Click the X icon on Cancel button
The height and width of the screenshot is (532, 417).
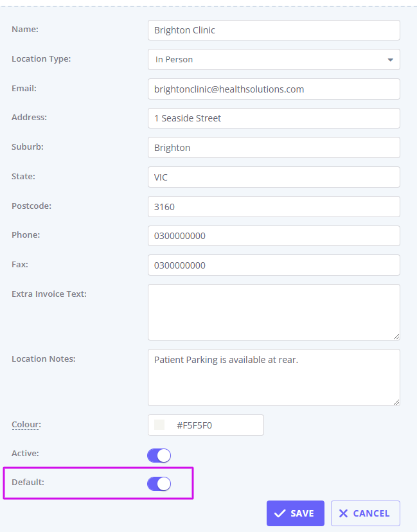343,513
